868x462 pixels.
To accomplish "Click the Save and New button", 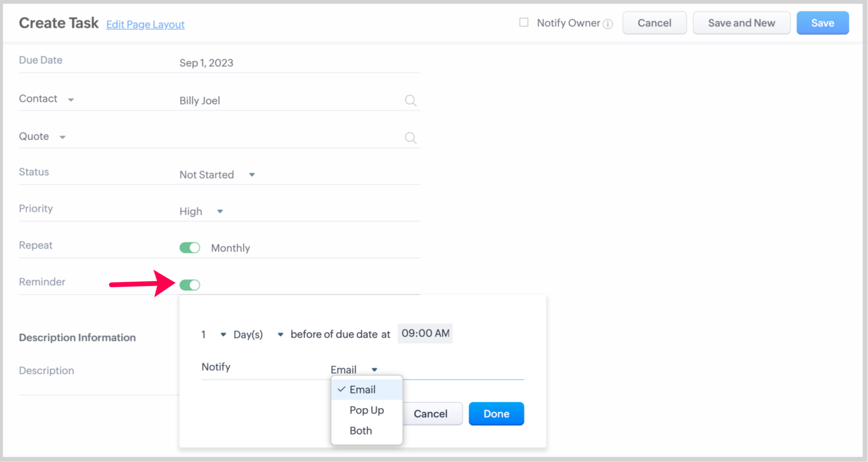I will pos(741,23).
